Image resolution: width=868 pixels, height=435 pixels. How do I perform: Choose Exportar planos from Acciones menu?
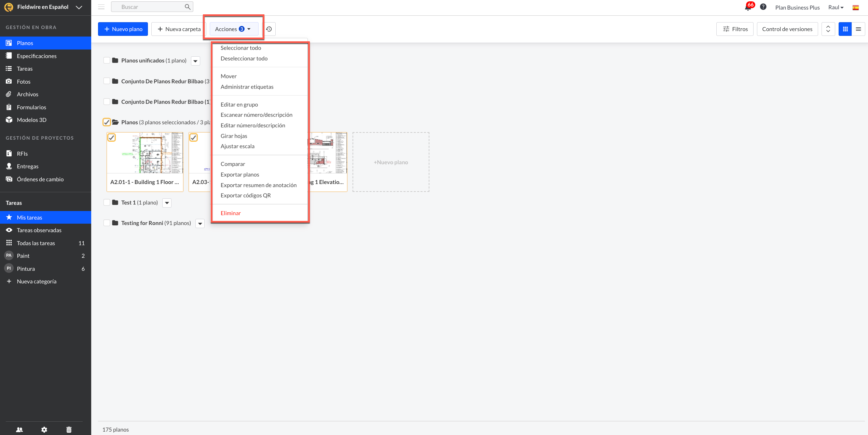pyautogui.click(x=240, y=174)
